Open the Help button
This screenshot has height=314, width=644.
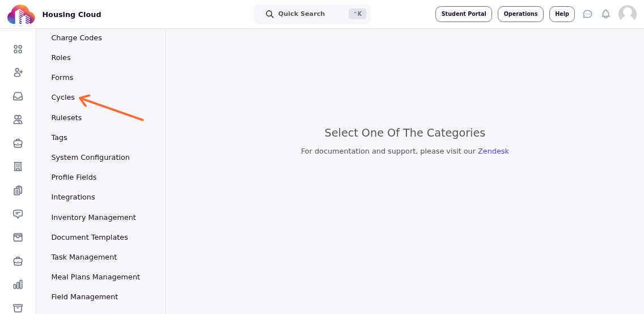pos(562,14)
